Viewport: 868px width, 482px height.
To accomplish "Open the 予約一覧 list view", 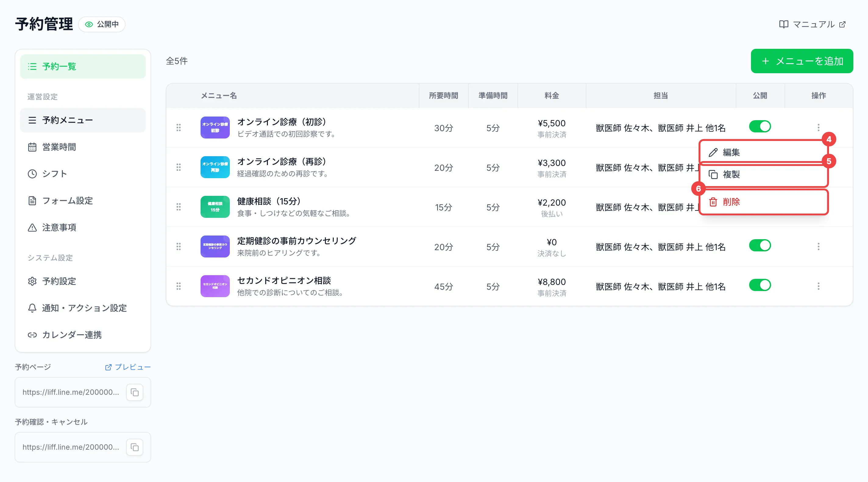I will pos(83,67).
